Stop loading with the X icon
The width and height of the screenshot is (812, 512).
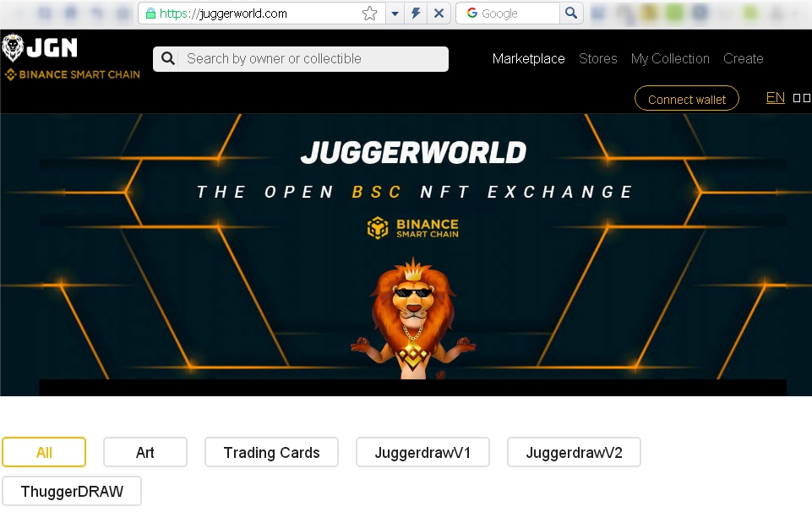pyautogui.click(x=439, y=14)
